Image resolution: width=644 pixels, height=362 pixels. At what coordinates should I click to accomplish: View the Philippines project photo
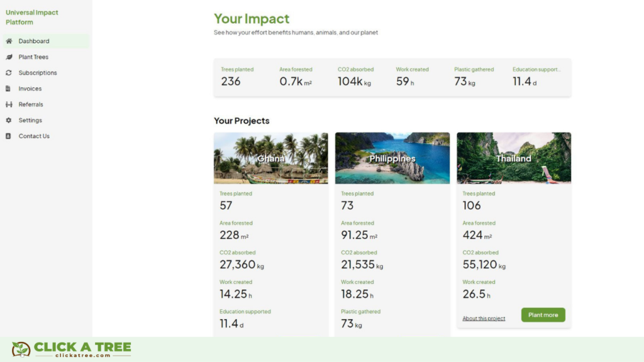[392, 158]
